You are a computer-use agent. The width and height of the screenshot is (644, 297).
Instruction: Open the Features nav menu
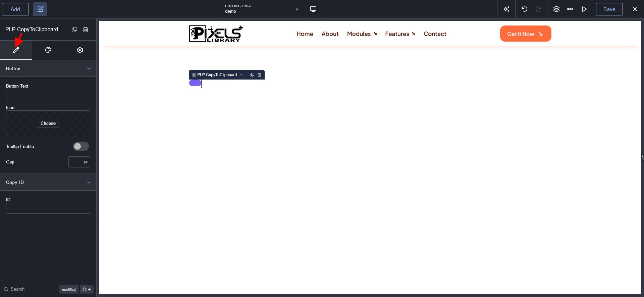tap(400, 34)
